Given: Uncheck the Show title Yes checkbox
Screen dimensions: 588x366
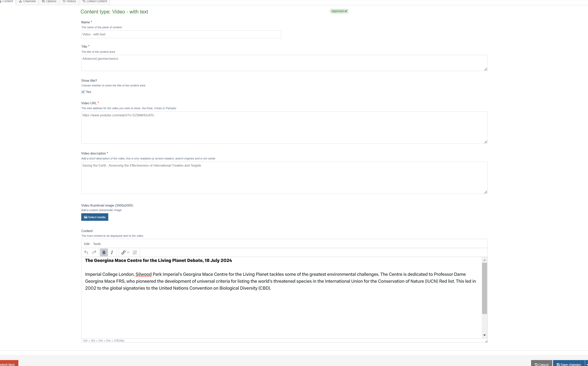Looking at the screenshot, I should 83,92.
